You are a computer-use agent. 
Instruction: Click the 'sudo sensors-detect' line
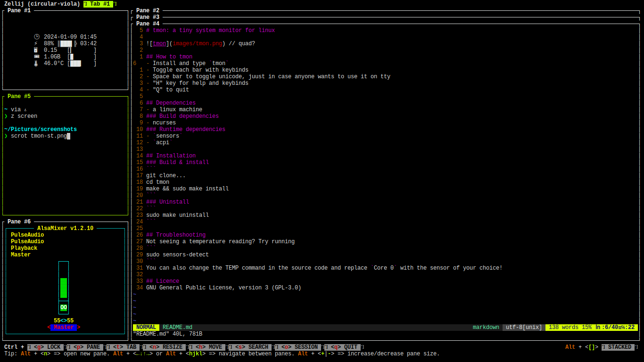click(177, 255)
